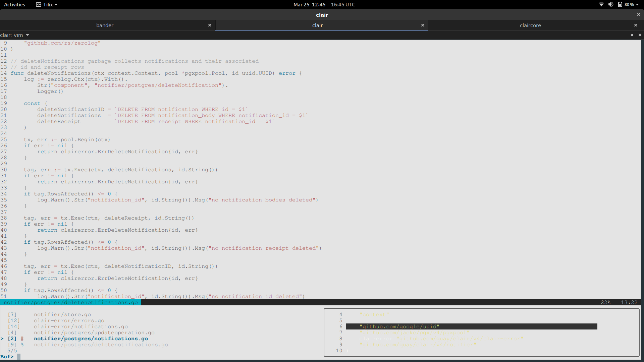Select notifier/store.go from the buffer list
The image size is (644, 362).
click(x=62, y=314)
